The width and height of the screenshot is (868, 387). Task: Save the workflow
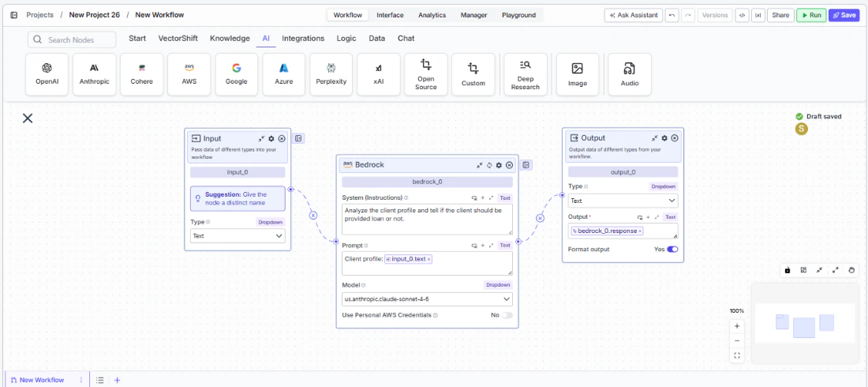(x=844, y=15)
